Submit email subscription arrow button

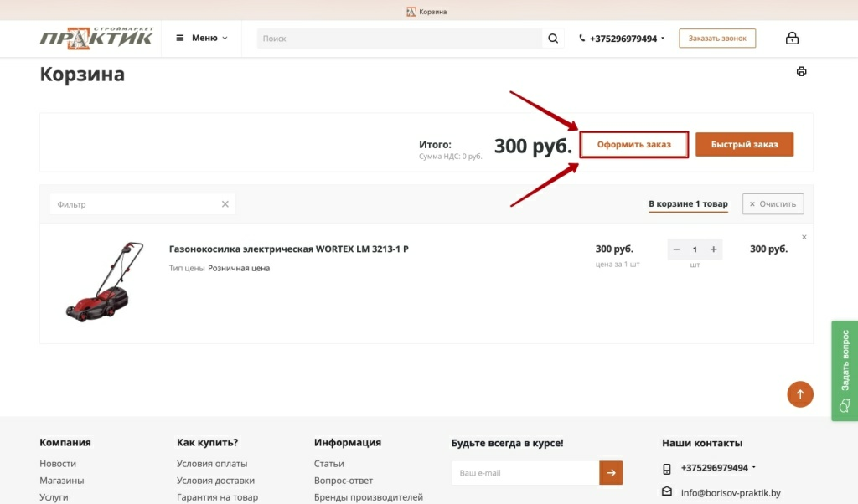(x=611, y=473)
